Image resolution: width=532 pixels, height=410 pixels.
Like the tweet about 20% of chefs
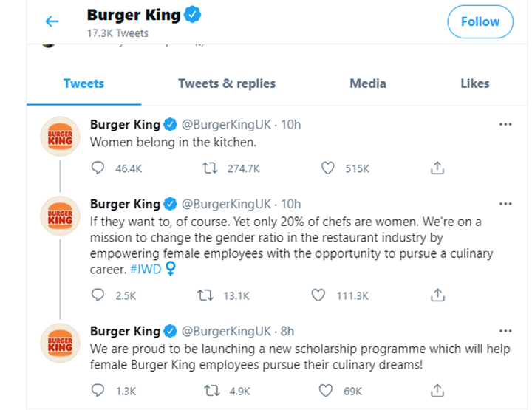318,295
